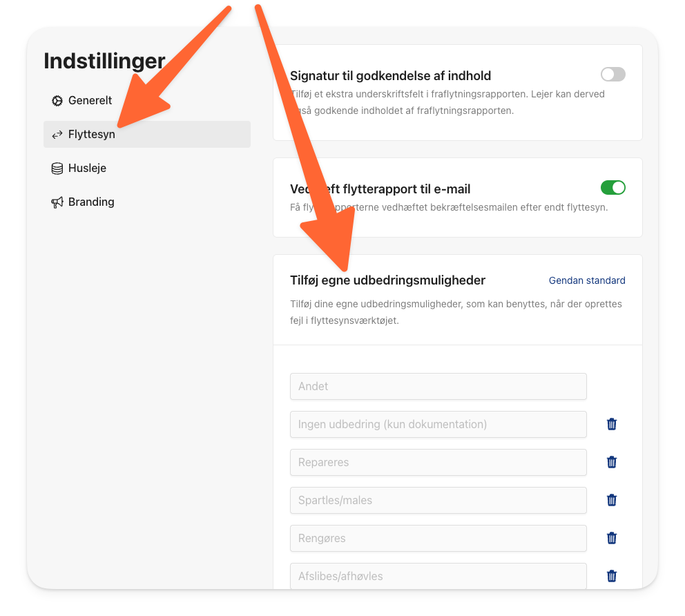Disable "Vedhæft flytterapport til e-mail" toggle
685x616 pixels.
click(x=613, y=187)
